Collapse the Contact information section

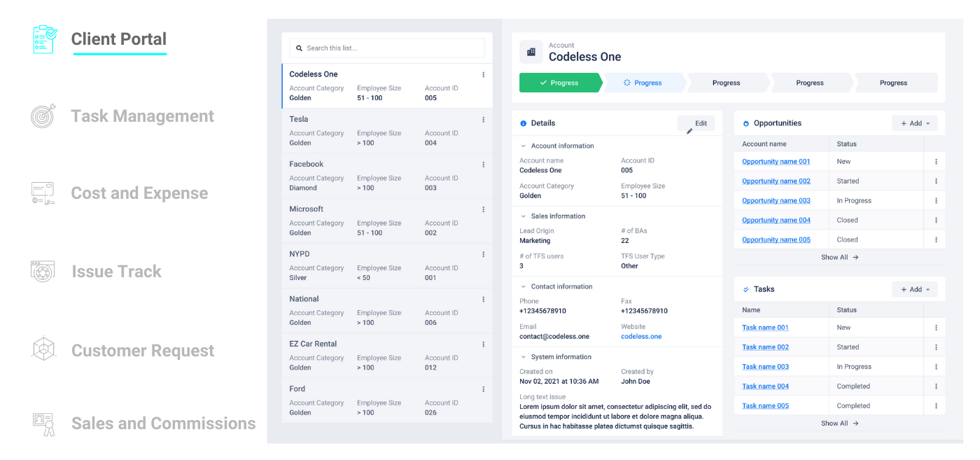[523, 286]
